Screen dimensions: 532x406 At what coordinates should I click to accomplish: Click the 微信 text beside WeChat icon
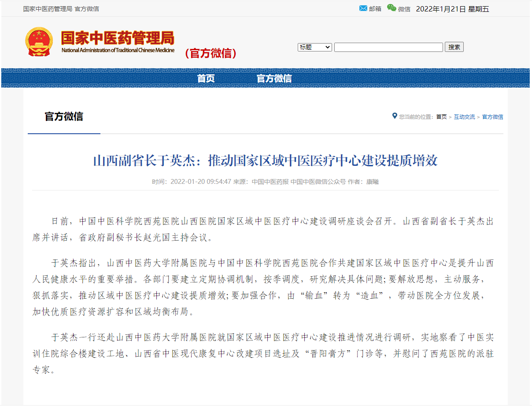404,9
